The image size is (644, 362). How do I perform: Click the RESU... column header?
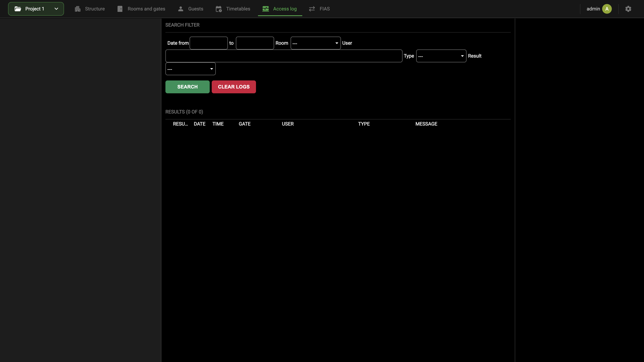tap(180, 124)
